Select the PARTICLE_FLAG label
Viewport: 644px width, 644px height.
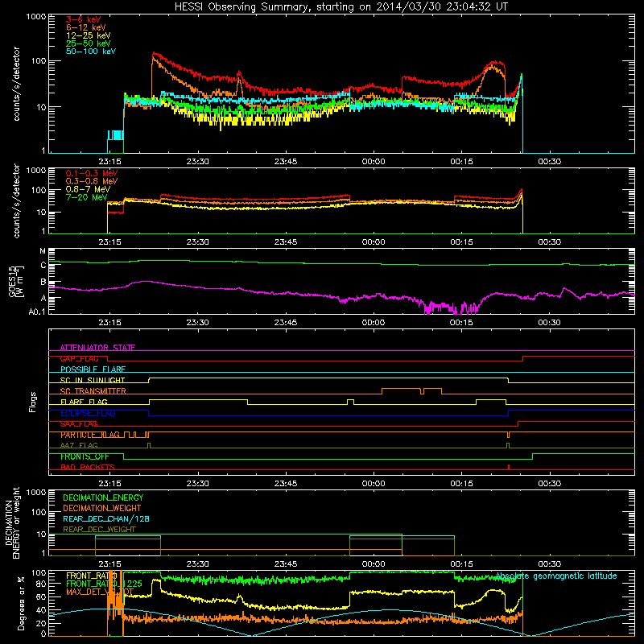coord(90,435)
